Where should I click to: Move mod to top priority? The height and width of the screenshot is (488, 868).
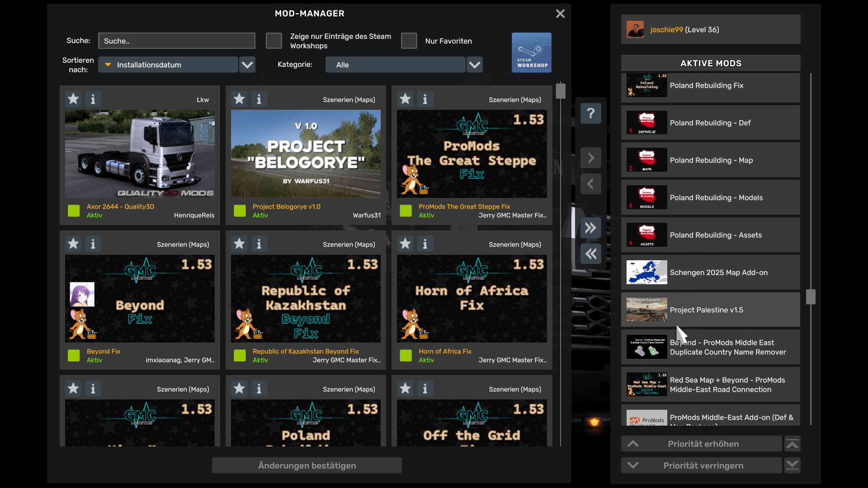[x=792, y=444]
